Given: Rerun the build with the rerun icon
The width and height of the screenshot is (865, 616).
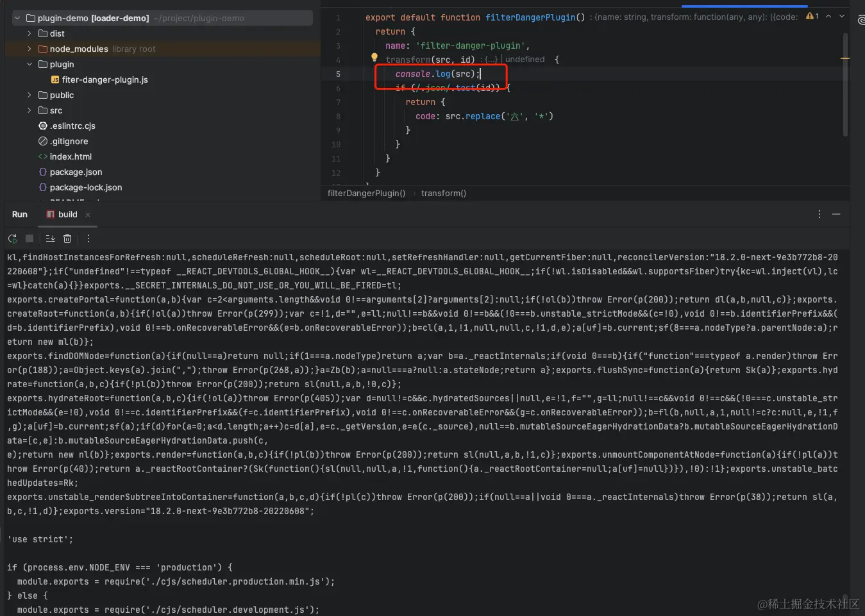Looking at the screenshot, I should point(12,238).
